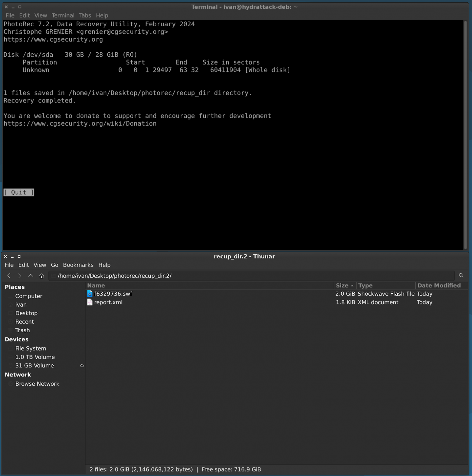Click the 2.0 GiB size cell
The image size is (472, 476).
coord(345,294)
